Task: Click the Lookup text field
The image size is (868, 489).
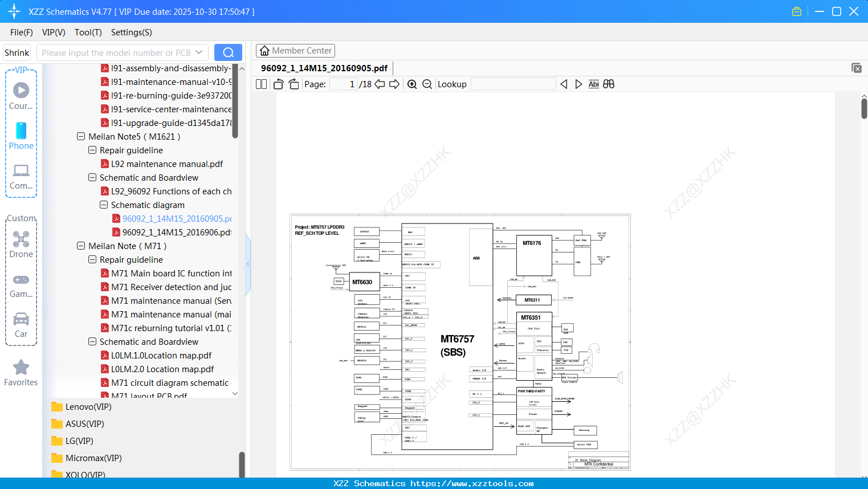Action: [x=514, y=84]
